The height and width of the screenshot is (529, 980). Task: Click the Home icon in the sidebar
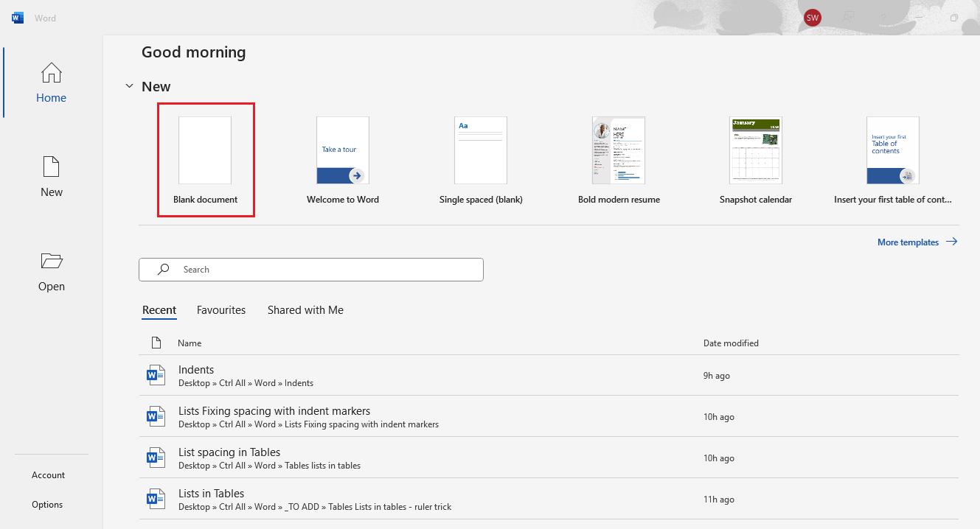(51, 73)
